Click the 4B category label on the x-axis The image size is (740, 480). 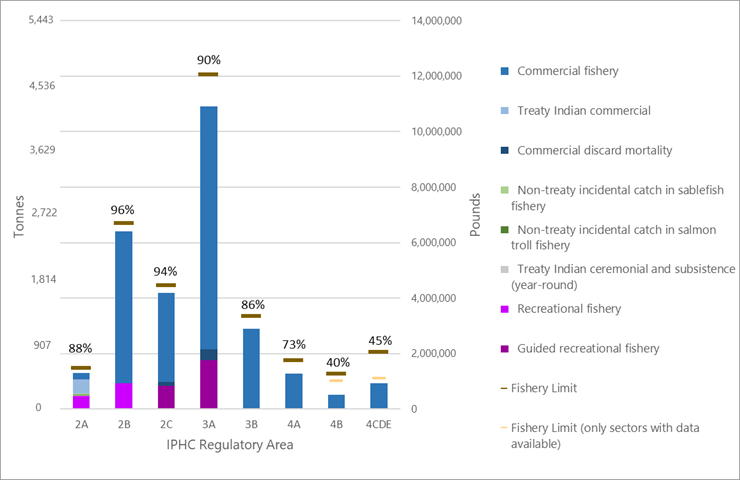point(336,424)
